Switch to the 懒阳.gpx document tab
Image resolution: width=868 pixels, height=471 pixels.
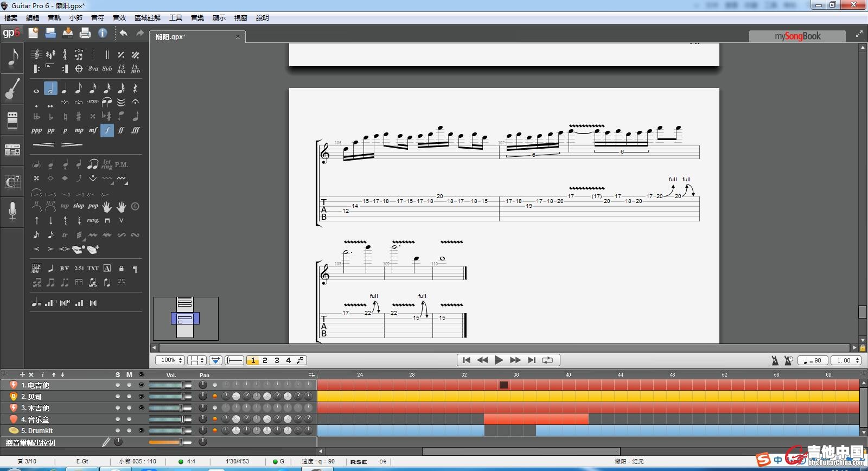[197, 37]
